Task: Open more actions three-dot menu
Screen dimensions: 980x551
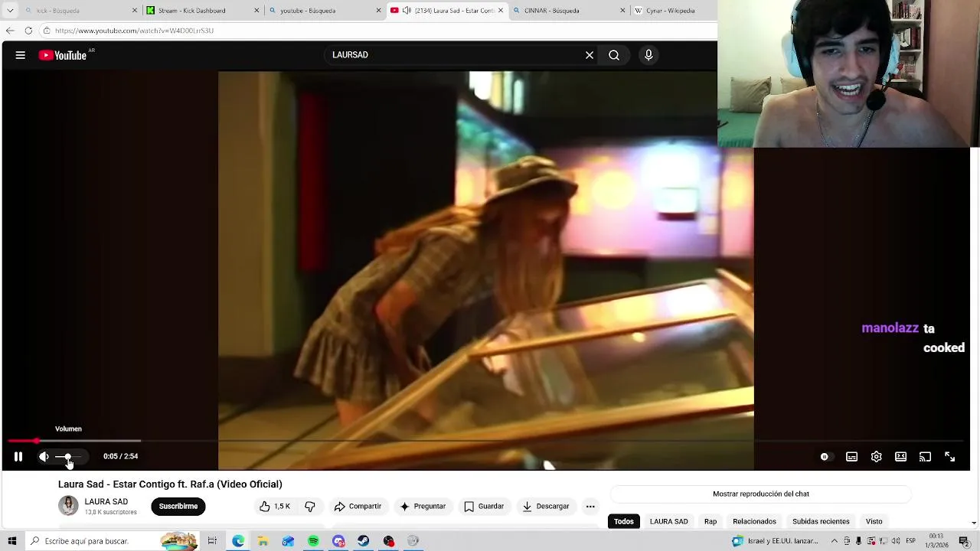Action: click(590, 507)
